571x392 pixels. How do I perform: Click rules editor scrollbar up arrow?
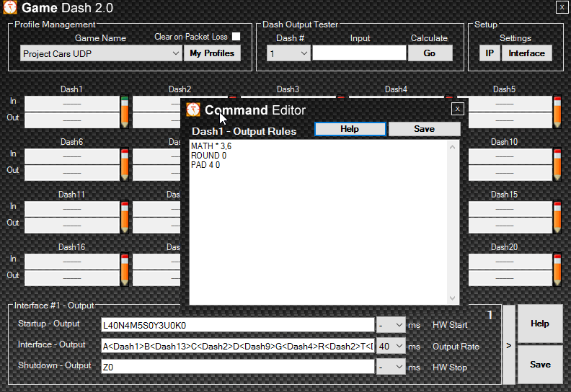[452, 147]
